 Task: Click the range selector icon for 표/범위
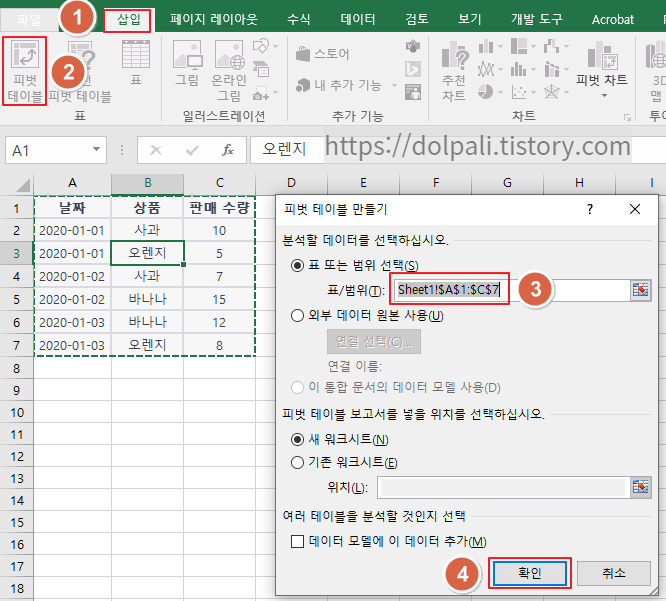[x=641, y=290]
